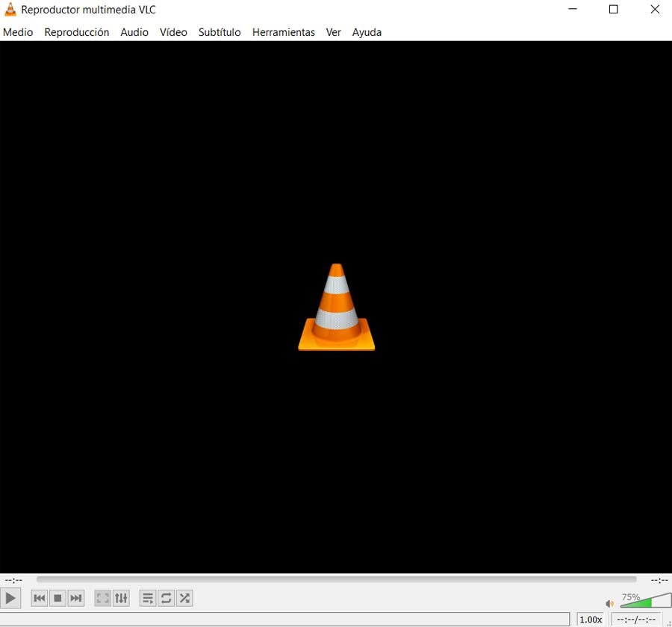Adjust the 75% volume slider
This screenshot has height=627, width=672.
[645, 600]
